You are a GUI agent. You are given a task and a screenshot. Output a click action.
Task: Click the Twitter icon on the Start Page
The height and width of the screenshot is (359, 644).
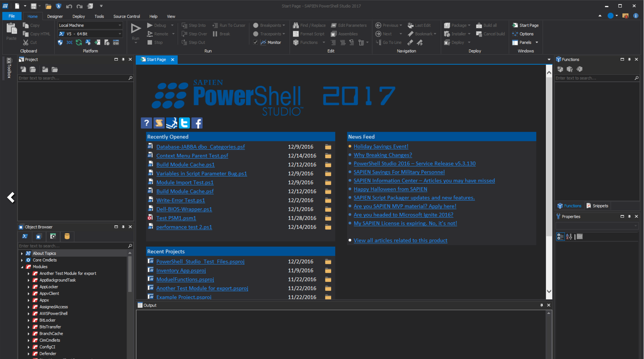[x=184, y=123]
